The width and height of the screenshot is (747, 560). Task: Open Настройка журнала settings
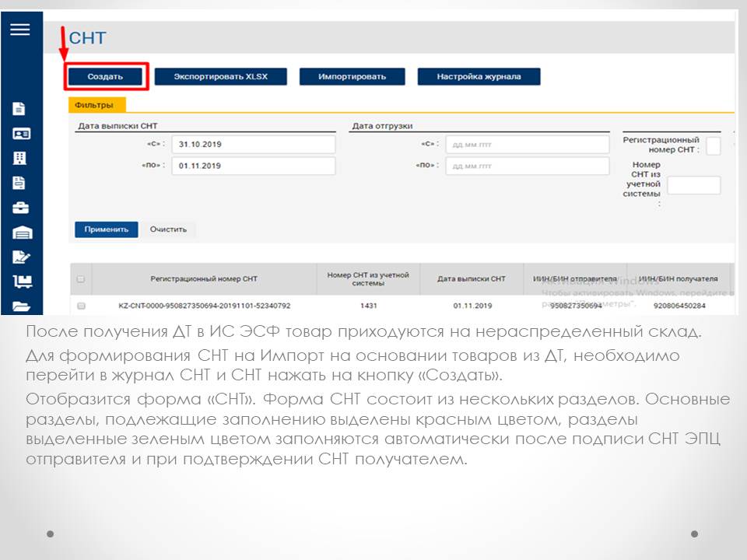tap(479, 76)
